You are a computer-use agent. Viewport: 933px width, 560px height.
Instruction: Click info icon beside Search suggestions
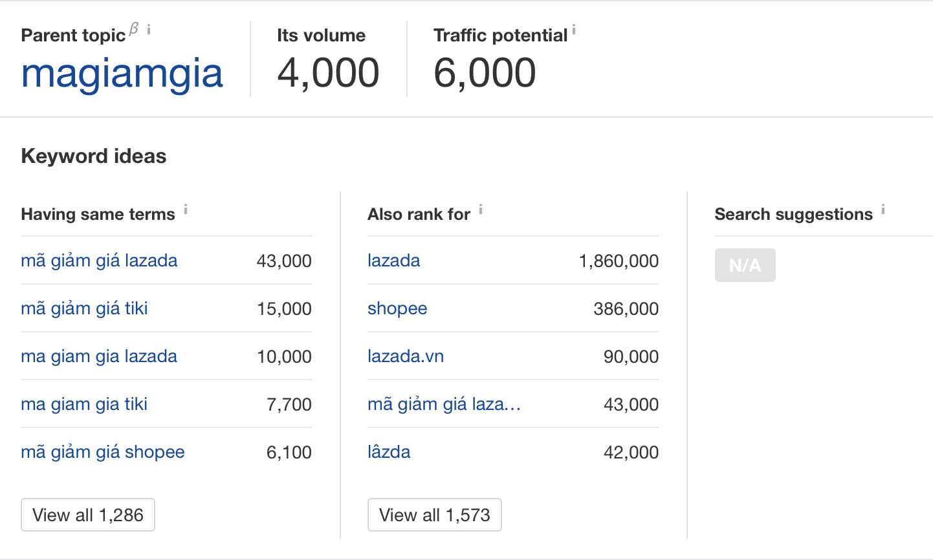click(883, 209)
